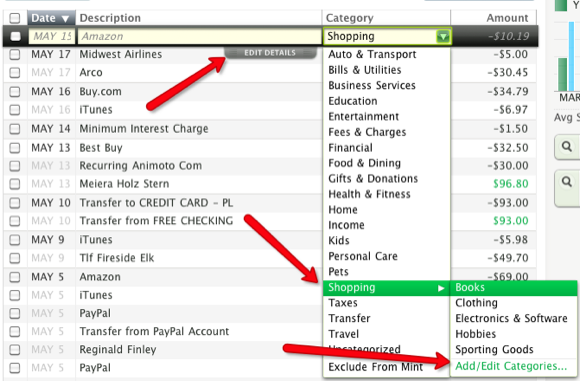Expand Shopping submenu arrow
The height and width of the screenshot is (381, 580).
point(441,288)
